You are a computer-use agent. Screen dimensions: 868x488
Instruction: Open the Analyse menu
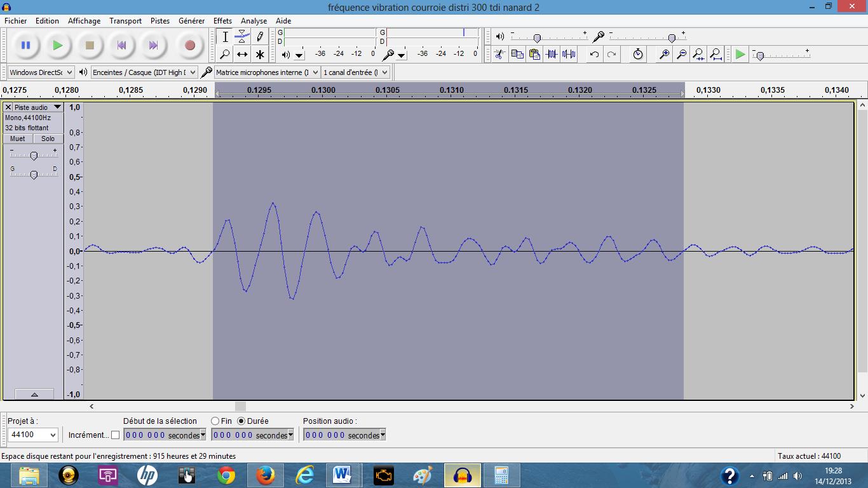tap(254, 21)
